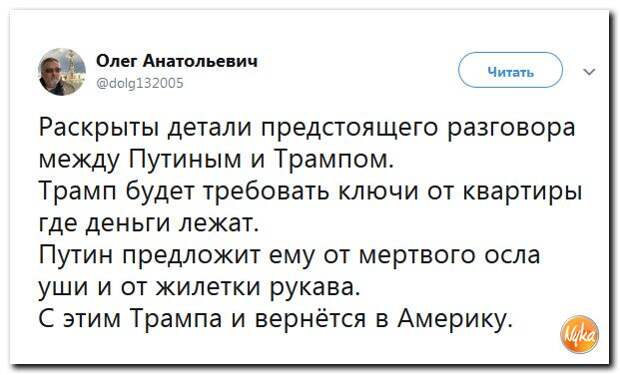Click the word "Трампом" in second line
The height and width of the screenshot is (375, 620).
pos(334,161)
